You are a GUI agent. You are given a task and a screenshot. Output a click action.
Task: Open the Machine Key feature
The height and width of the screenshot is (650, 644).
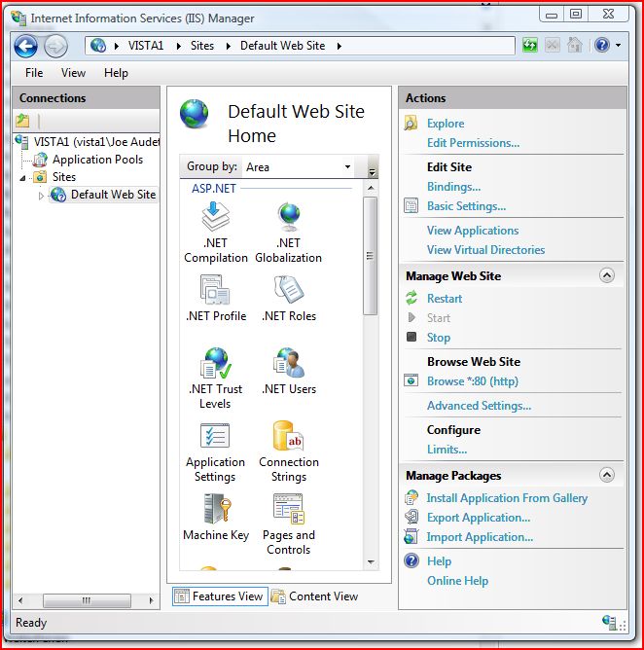216,517
